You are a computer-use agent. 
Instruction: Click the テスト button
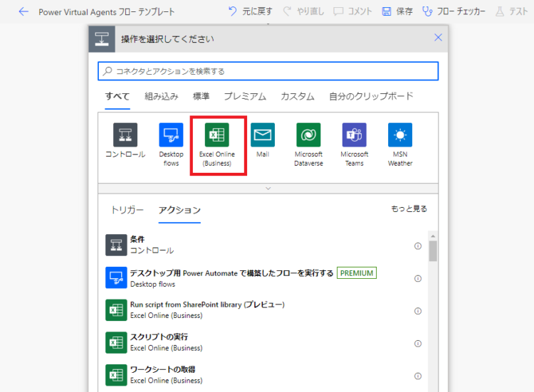pyautogui.click(x=511, y=11)
